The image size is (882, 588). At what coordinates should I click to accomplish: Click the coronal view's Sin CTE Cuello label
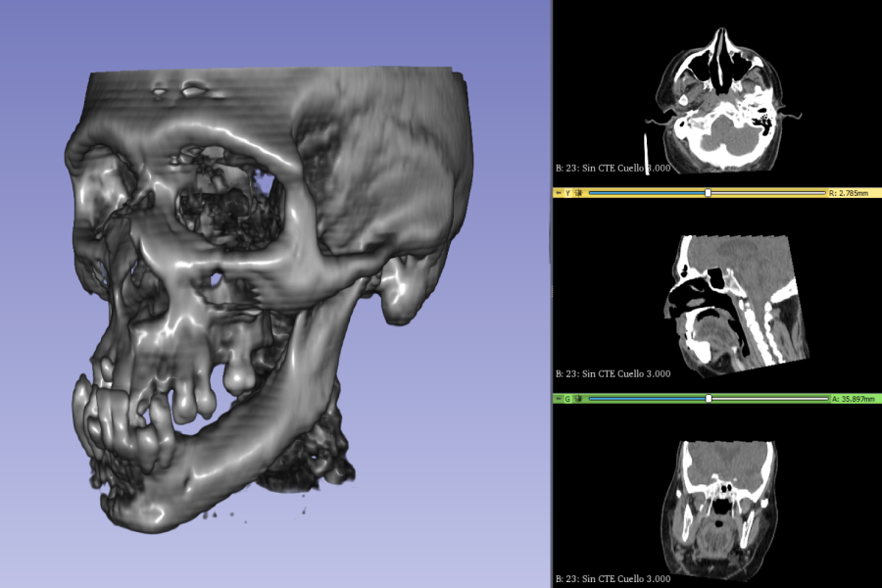[613, 579]
